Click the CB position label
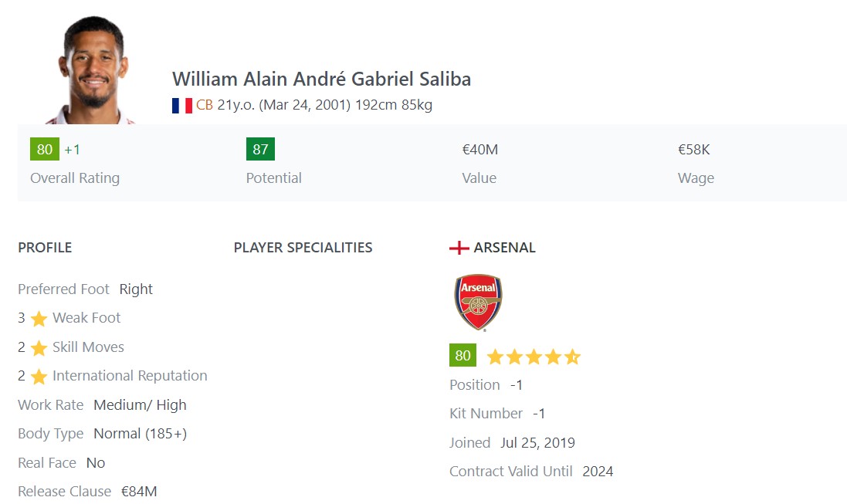 [x=205, y=105]
